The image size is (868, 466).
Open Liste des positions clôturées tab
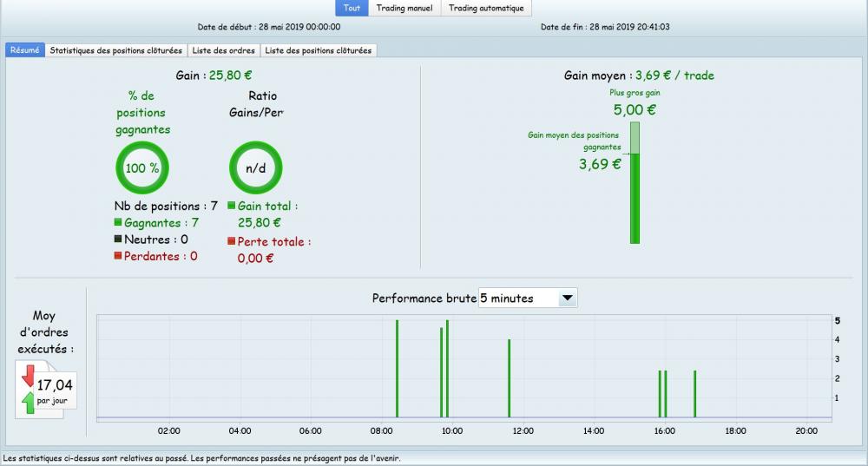319,50
